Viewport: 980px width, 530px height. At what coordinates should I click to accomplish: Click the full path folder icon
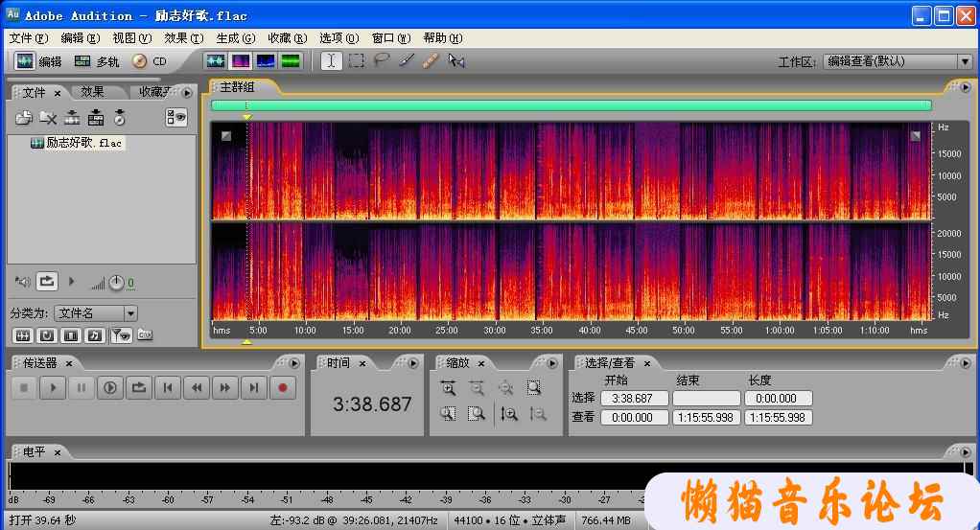(x=145, y=335)
